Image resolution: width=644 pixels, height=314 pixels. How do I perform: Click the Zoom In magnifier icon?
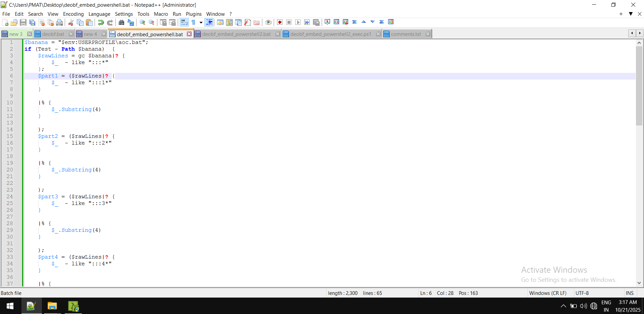click(142, 22)
